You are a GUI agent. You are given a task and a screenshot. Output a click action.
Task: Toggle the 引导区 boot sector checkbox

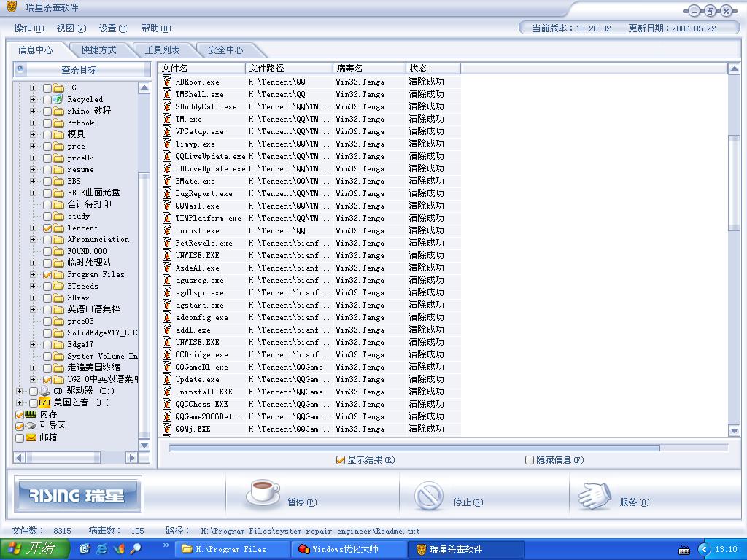coord(20,426)
